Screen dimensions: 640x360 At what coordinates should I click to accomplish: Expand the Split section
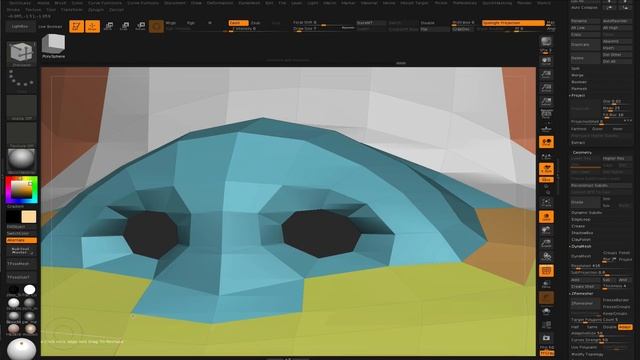click(575, 69)
